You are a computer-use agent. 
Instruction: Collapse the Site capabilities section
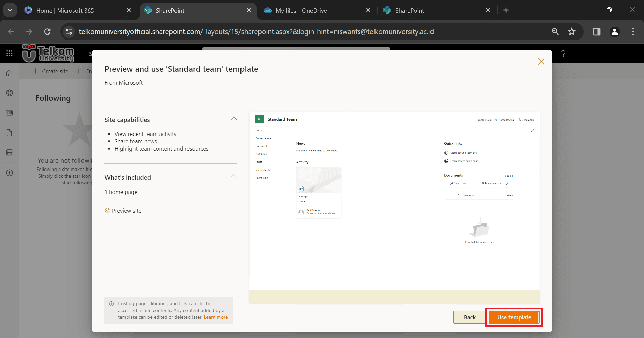pyautogui.click(x=234, y=119)
